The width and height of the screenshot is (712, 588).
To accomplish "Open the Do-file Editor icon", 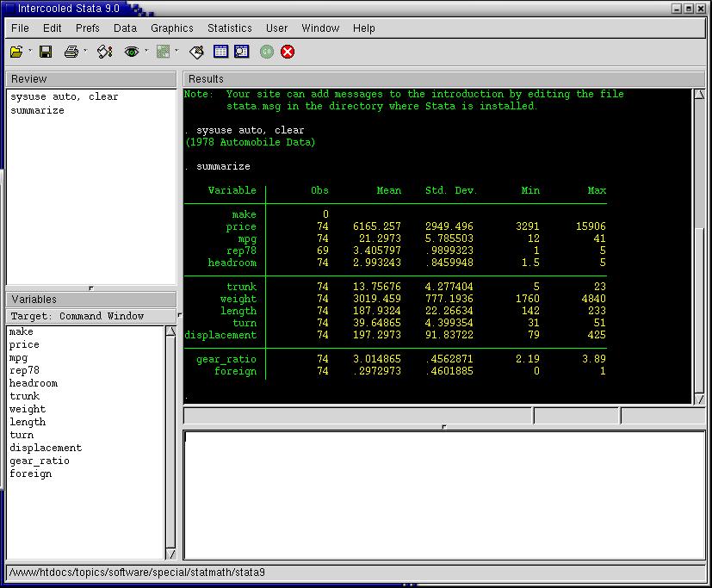I will (196, 53).
